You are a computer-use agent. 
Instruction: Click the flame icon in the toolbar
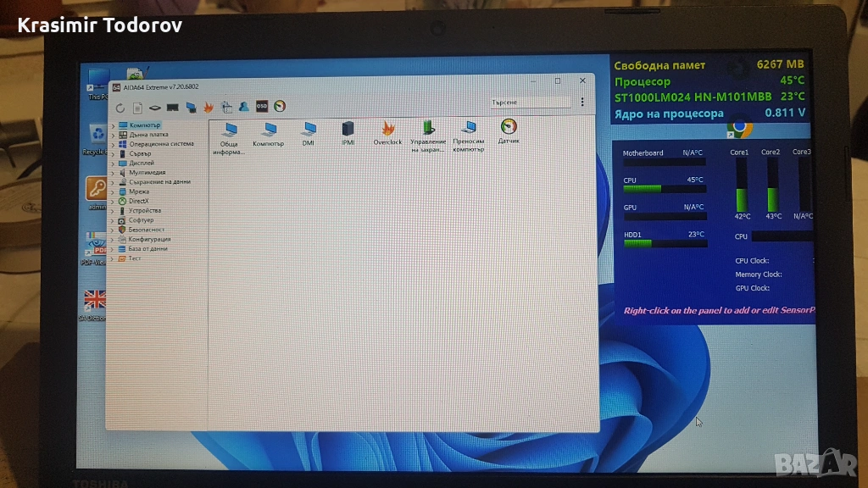(208, 107)
